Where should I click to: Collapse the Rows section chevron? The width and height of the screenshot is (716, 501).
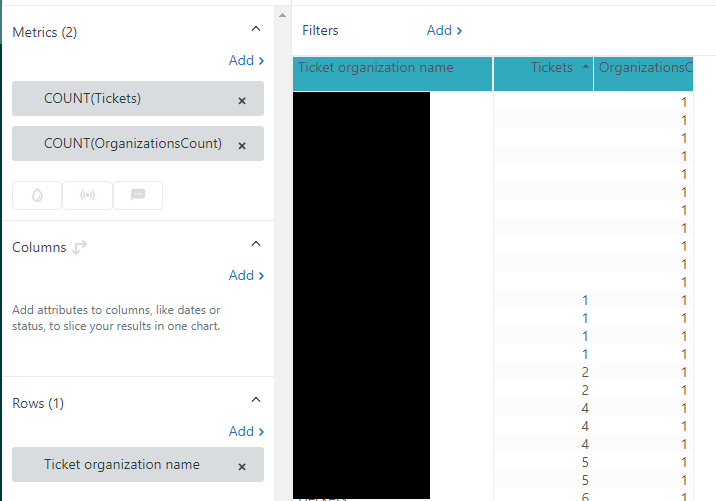point(256,401)
